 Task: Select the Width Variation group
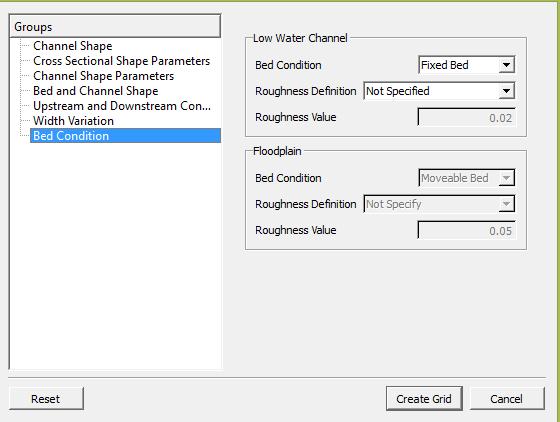point(73,121)
